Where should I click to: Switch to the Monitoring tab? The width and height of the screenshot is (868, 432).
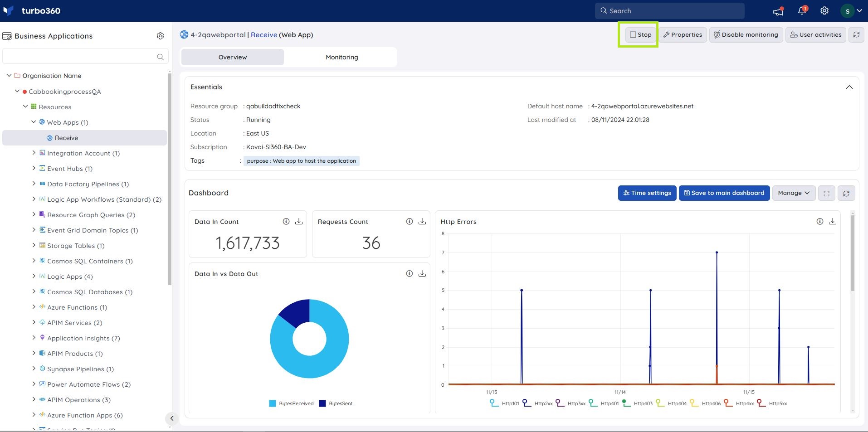coord(342,57)
